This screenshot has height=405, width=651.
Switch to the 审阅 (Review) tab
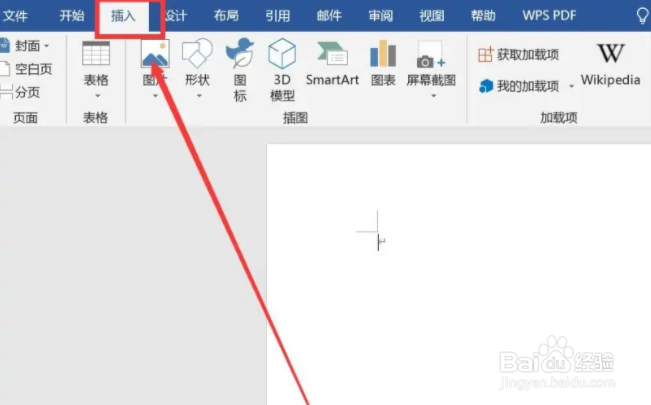point(381,16)
